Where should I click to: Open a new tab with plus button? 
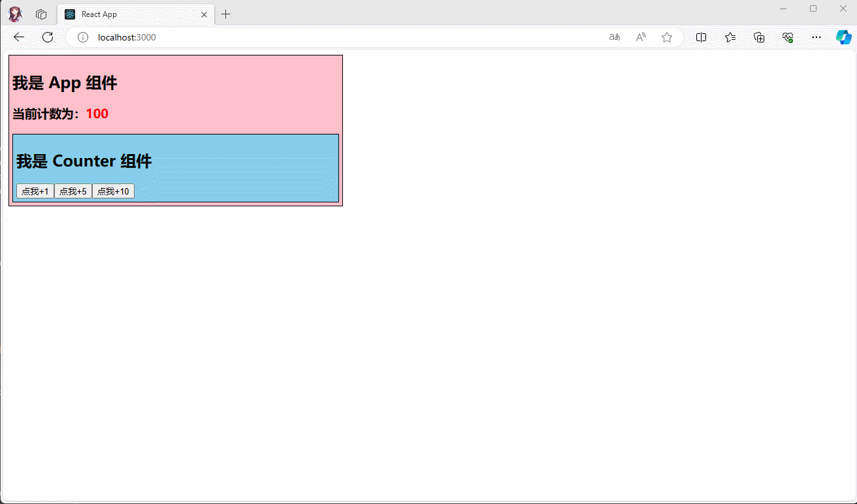coord(226,14)
